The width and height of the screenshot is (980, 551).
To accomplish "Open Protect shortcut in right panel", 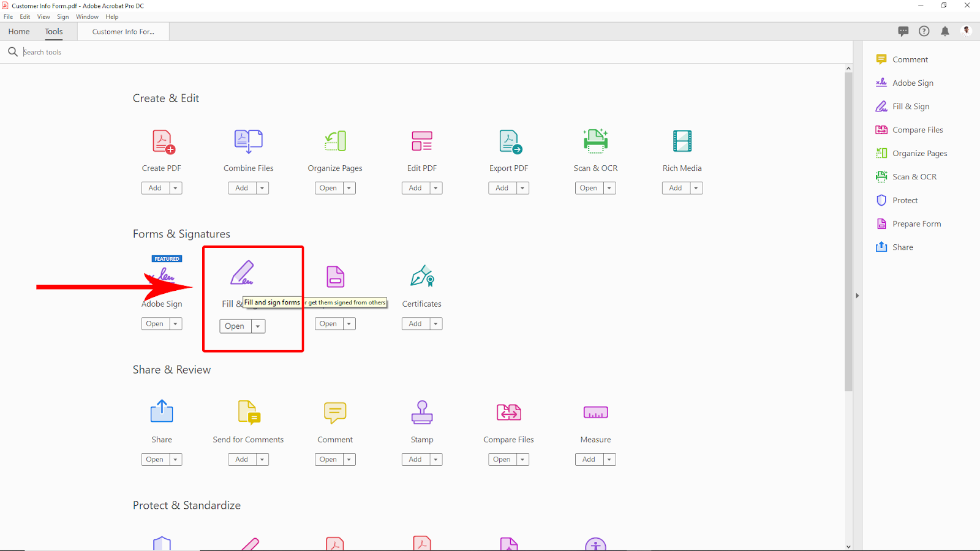I will tap(897, 200).
